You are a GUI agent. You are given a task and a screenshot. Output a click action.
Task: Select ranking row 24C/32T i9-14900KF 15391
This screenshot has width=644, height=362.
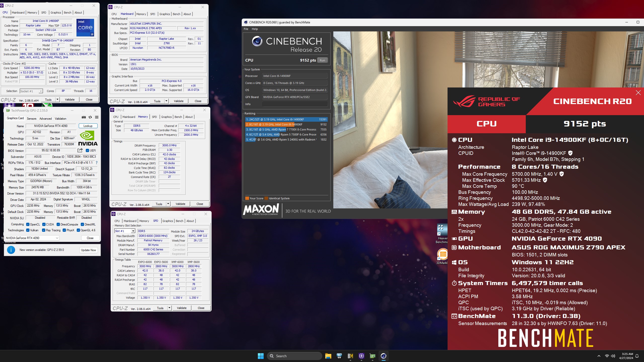tap(286, 119)
